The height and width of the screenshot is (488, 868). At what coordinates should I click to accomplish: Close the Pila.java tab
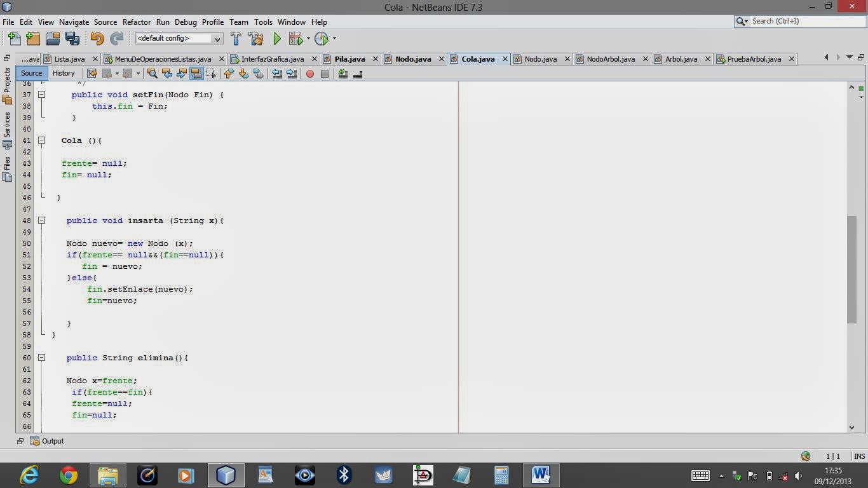(x=375, y=59)
